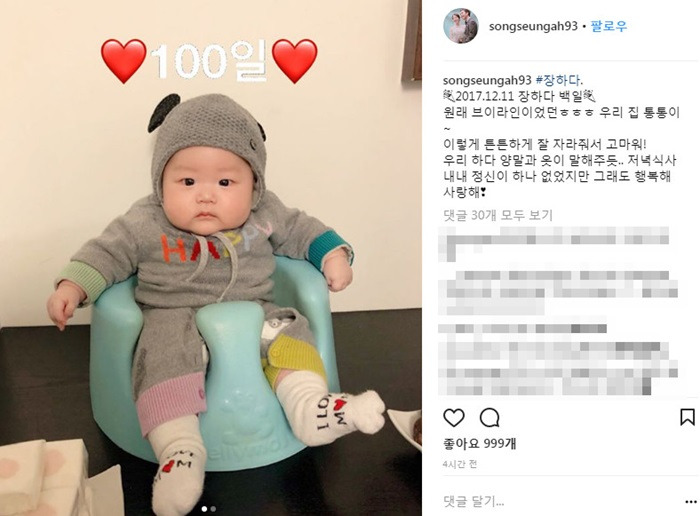Open the 4시간 전 timestamp link

[460, 464]
